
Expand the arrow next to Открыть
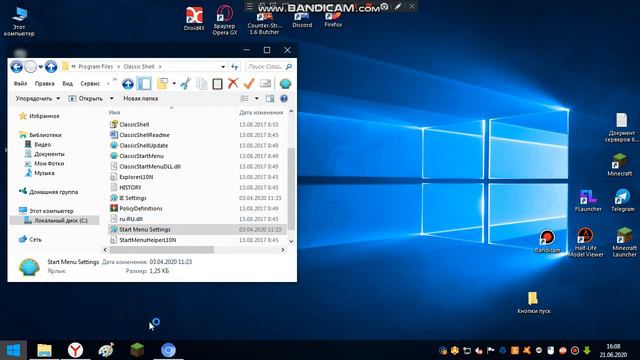click(111, 98)
